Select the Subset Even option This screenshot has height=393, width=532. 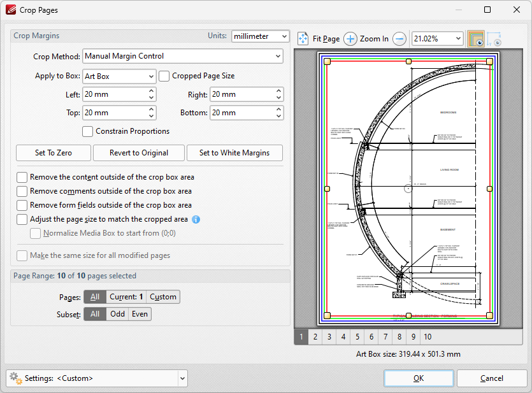(140, 314)
